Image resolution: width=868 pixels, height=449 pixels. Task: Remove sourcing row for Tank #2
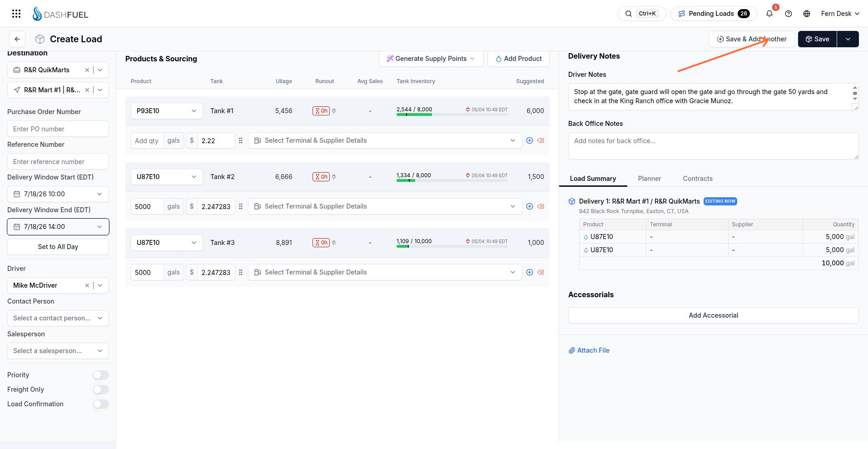pyautogui.click(x=541, y=206)
